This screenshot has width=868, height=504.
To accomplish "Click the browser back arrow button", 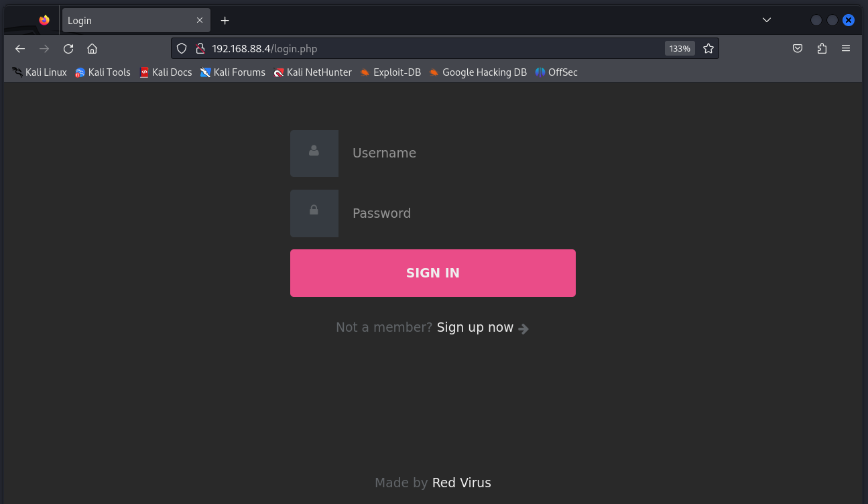I will [20, 48].
